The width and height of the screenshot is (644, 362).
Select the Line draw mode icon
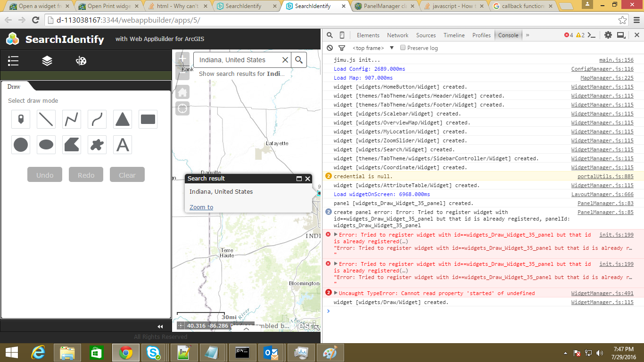point(46,120)
